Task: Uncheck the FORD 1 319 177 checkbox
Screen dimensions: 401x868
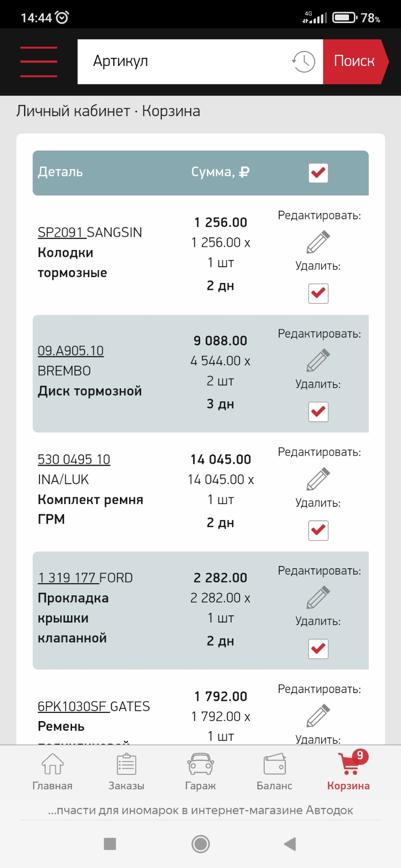Action: [318, 649]
